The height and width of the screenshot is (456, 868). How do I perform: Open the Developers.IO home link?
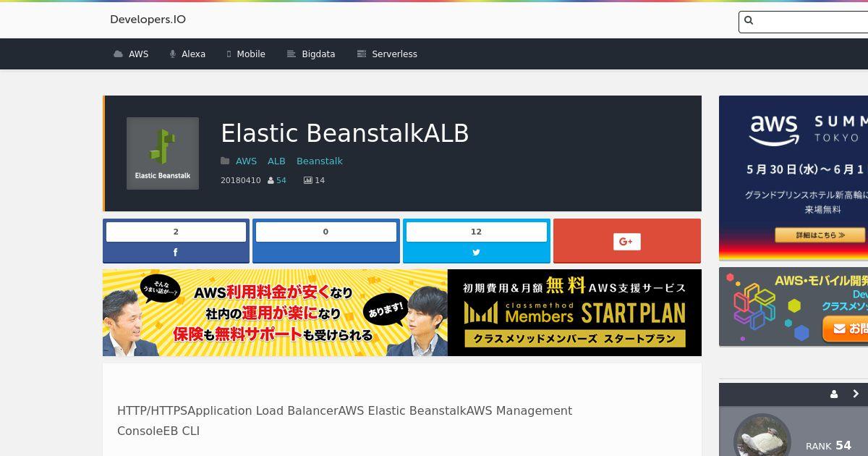click(x=148, y=20)
